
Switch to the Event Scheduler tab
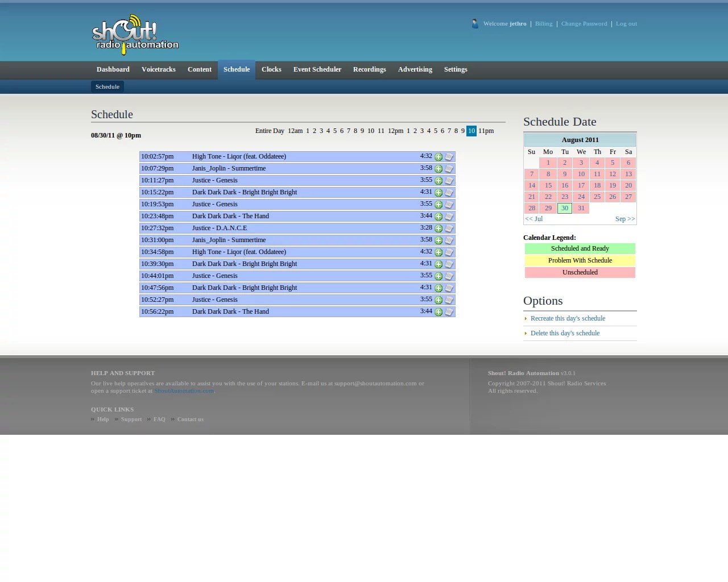(317, 69)
